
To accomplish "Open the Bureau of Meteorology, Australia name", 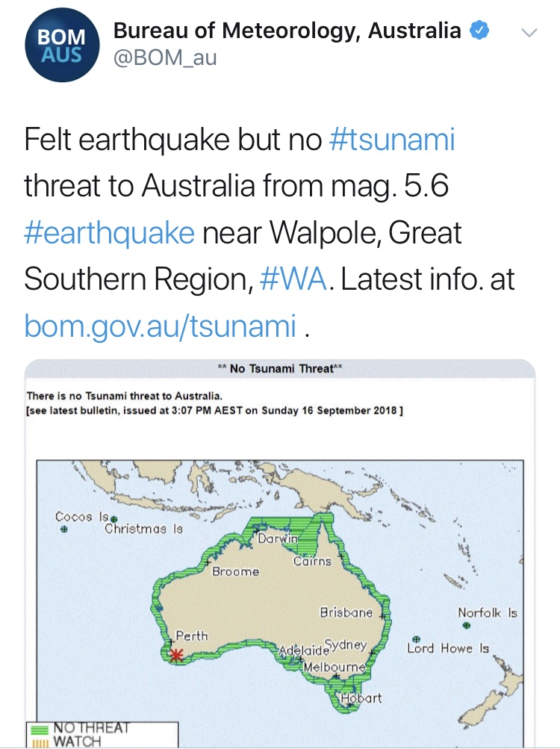I will point(287,31).
